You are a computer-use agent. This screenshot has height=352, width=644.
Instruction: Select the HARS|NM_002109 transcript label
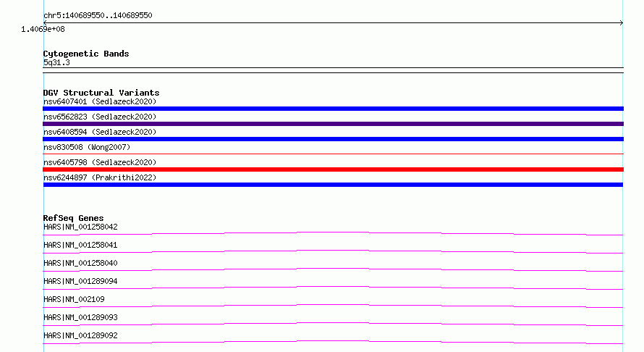74,299
